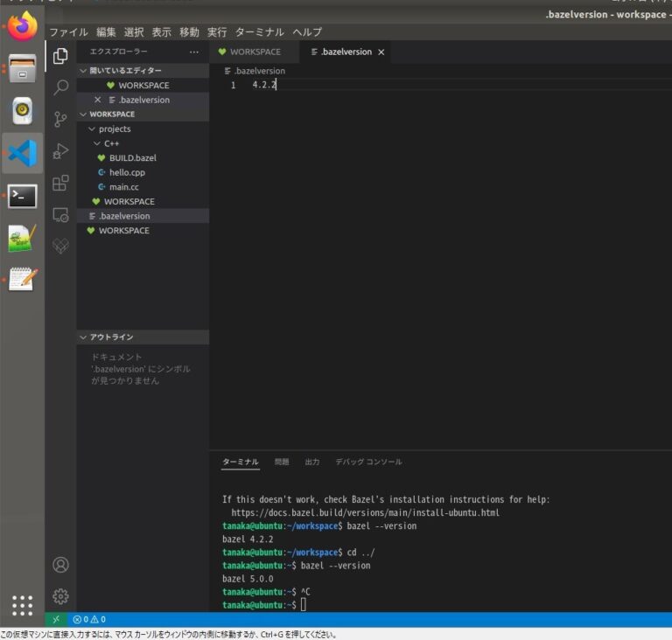Open the Extensions view icon
This screenshot has height=640, width=672.
60,183
